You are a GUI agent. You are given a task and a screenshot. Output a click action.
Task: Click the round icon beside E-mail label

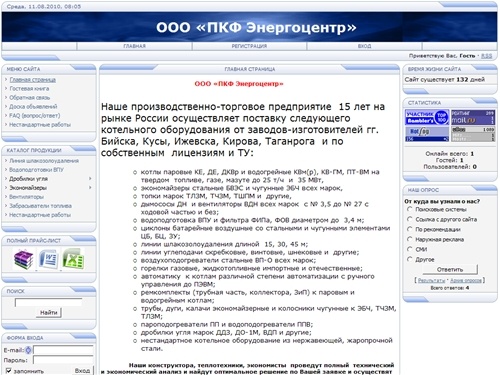[28, 350]
